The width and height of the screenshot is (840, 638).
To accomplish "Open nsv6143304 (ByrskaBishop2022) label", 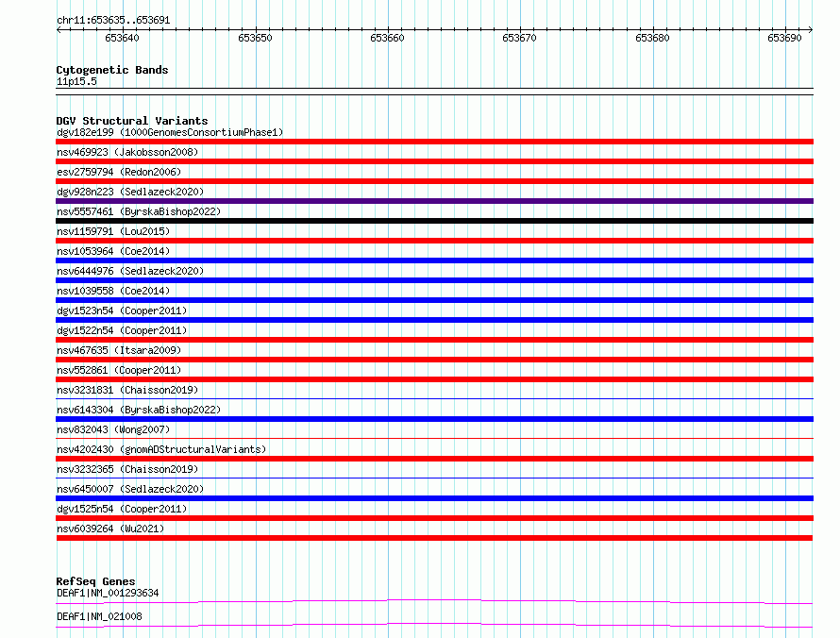I will click(x=139, y=410).
